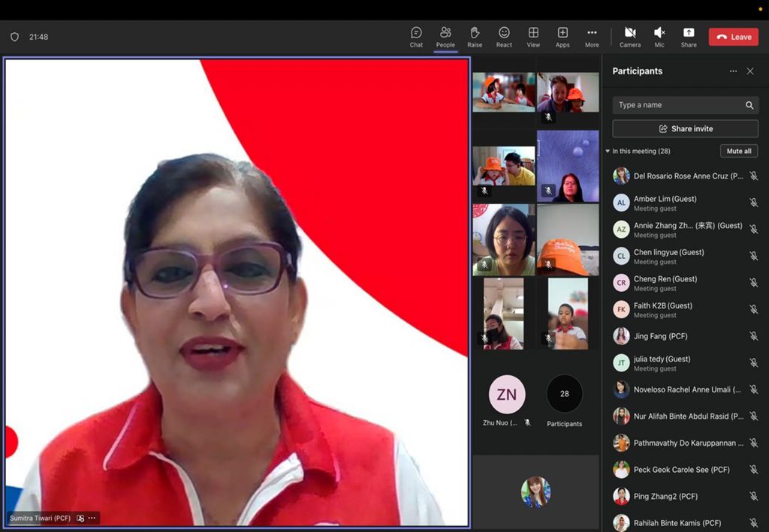Click mic icon for Pathmavathy Do Karuppannan

[754, 443]
